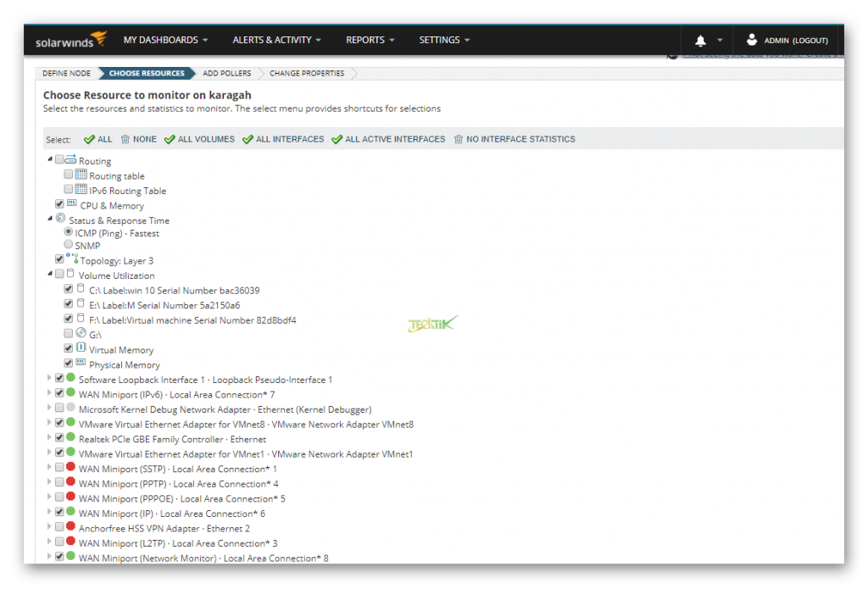This screenshot has width=868, height=589.
Task: Enable the G:\ volume checkbox
Action: click(x=68, y=333)
